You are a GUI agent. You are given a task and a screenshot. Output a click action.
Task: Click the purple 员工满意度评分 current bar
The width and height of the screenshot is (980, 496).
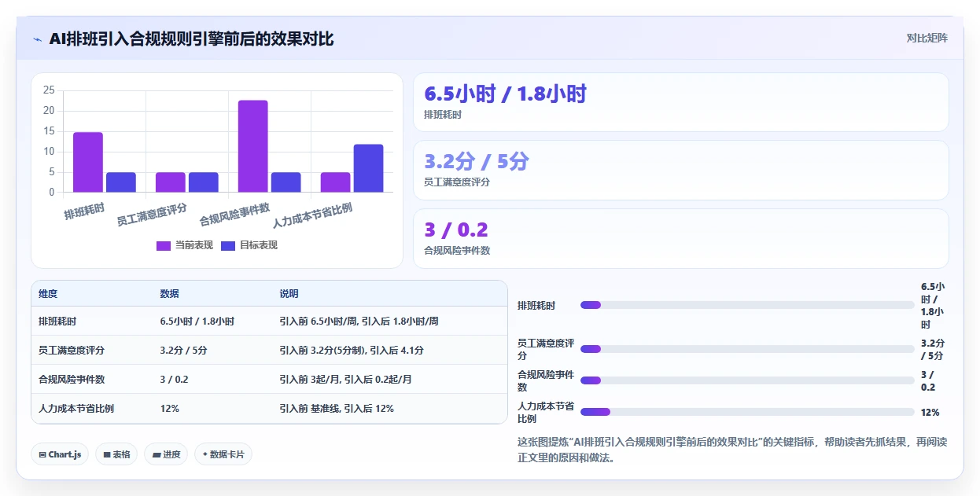[170, 182]
